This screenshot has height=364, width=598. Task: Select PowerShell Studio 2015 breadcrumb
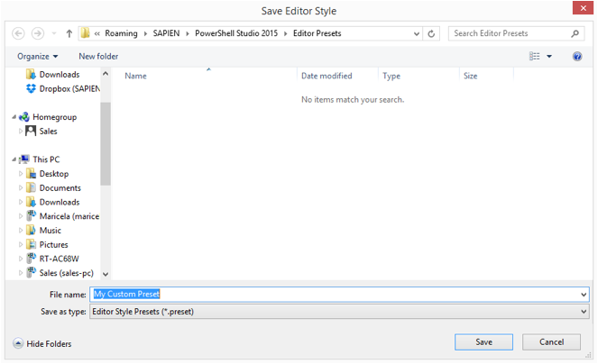236,33
